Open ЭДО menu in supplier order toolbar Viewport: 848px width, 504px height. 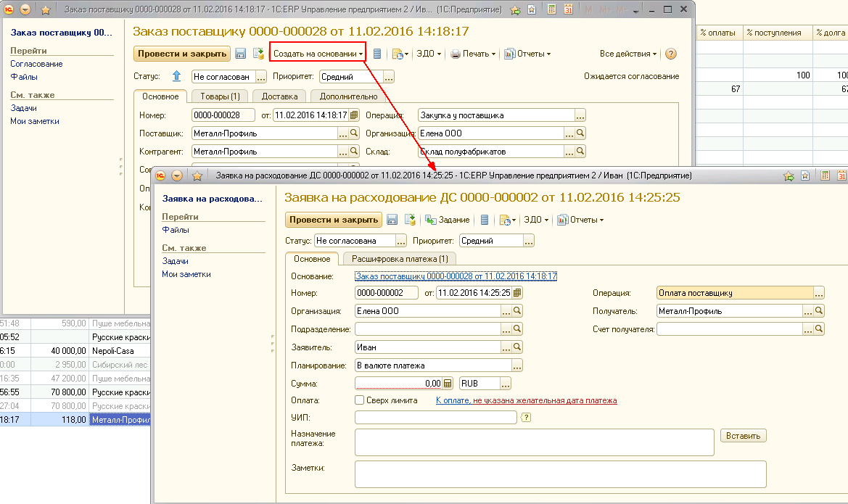(429, 54)
